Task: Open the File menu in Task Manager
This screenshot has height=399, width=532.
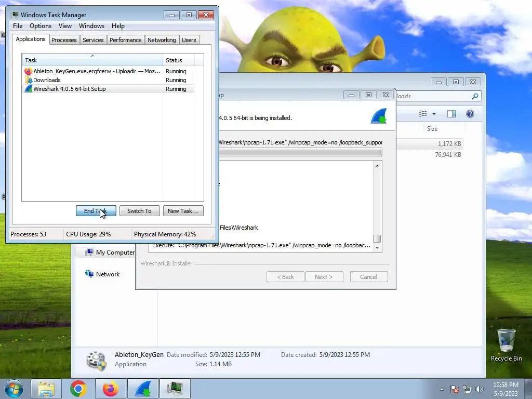Action: coord(18,26)
